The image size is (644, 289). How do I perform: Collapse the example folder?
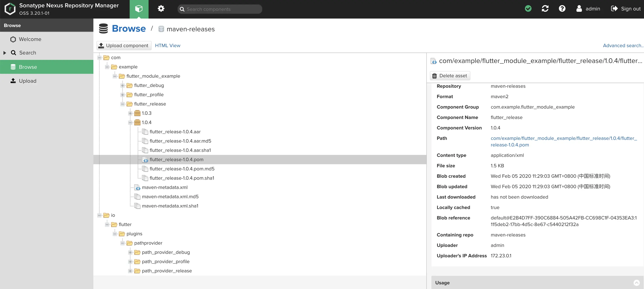[107, 67]
